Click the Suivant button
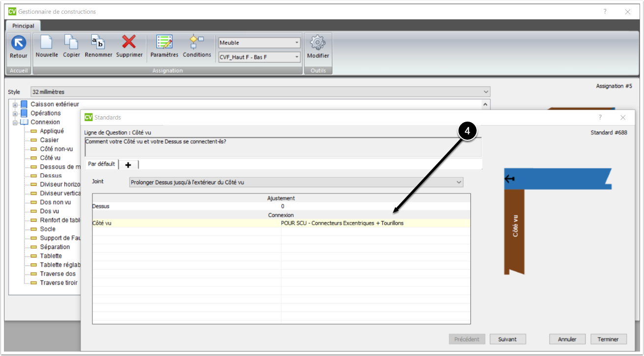 point(508,339)
